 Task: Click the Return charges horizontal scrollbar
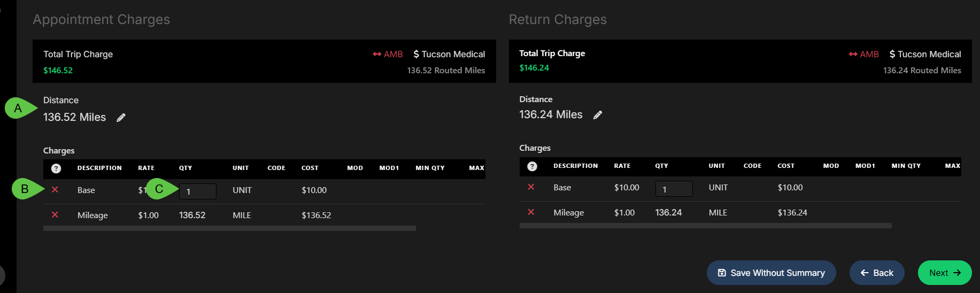pyautogui.click(x=706, y=226)
